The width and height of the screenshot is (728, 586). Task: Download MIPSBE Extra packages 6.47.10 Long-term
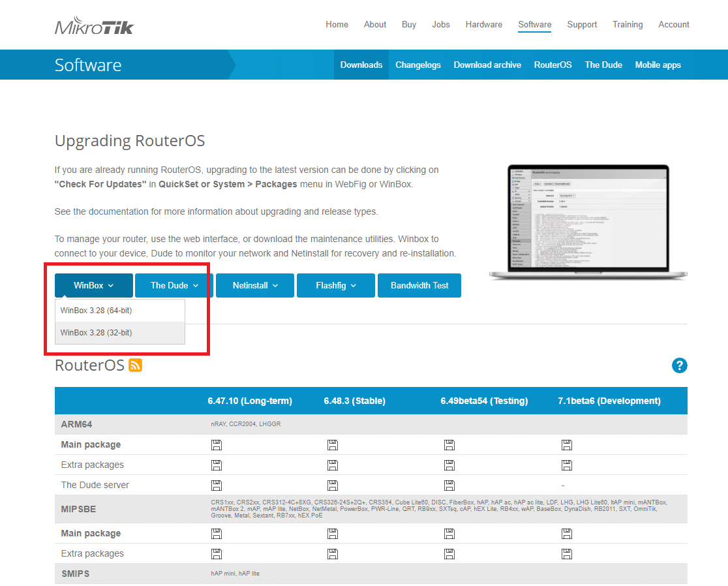[217, 553]
